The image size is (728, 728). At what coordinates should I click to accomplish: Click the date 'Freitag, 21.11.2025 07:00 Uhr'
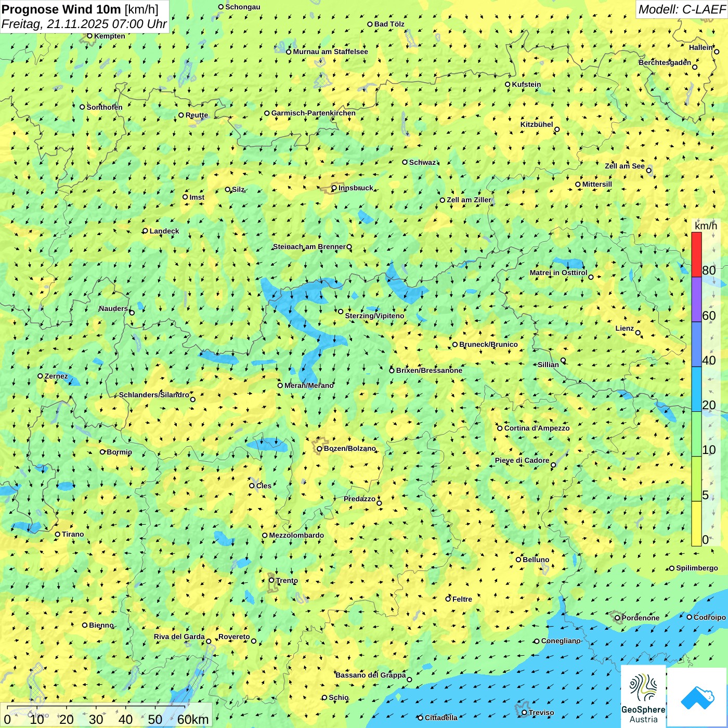click(84, 24)
